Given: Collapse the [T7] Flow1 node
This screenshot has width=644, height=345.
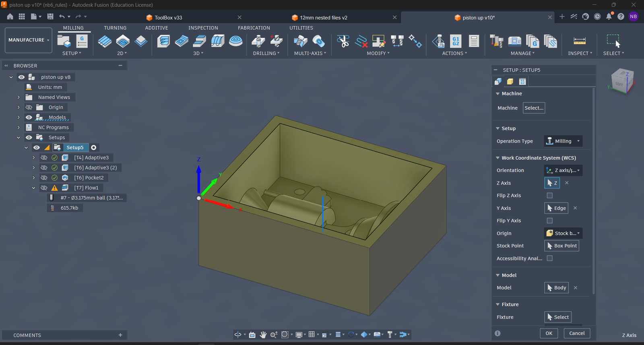Looking at the screenshot, I should 33,188.
